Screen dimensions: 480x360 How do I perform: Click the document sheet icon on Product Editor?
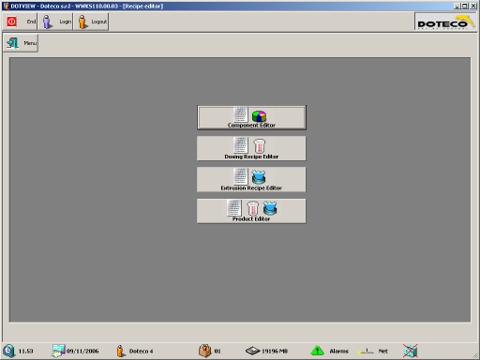tap(234, 208)
